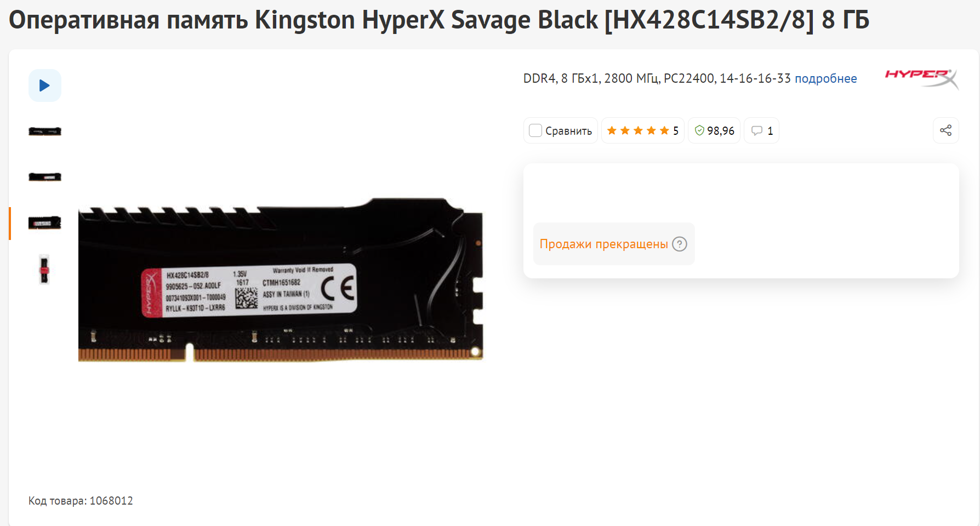Click the product code 1068012

pyautogui.click(x=111, y=501)
